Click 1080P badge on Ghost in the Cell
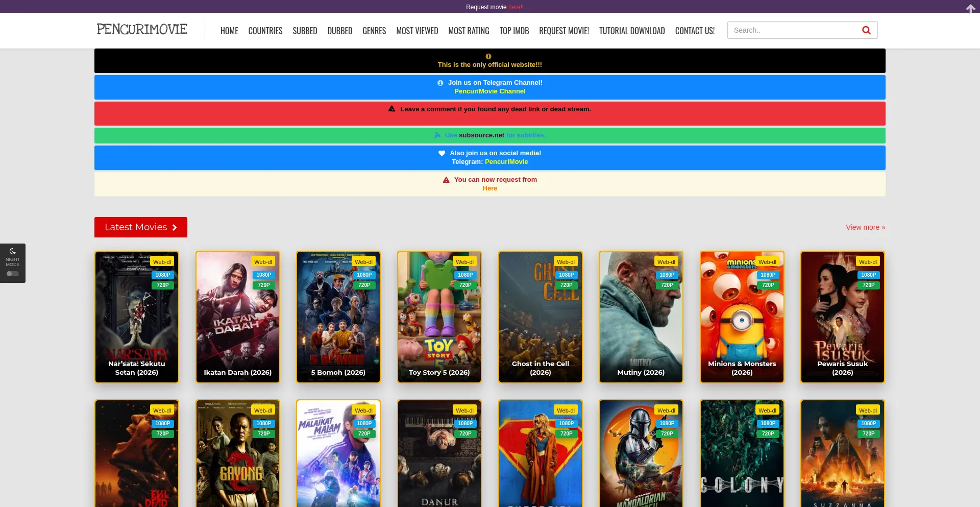 [x=567, y=275]
